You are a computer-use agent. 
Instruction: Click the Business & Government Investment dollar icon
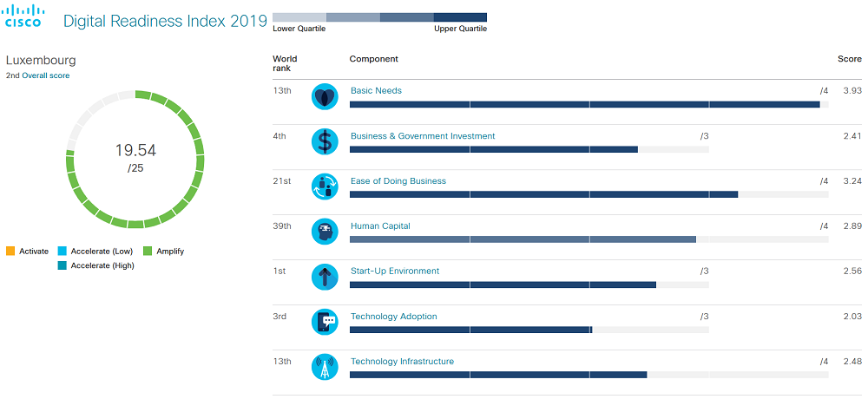325,141
